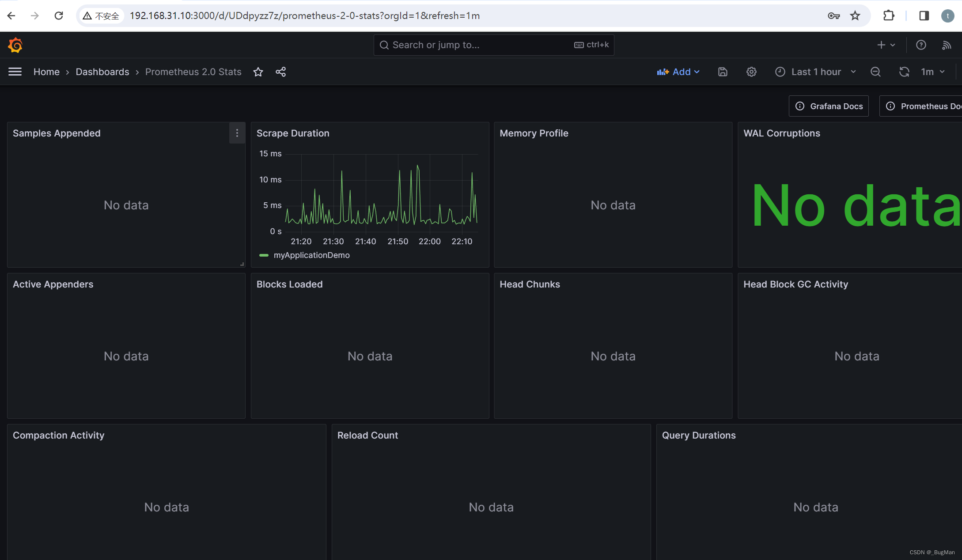
Task: Open the Dashboard settings gear icon
Action: tap(751, 72)
